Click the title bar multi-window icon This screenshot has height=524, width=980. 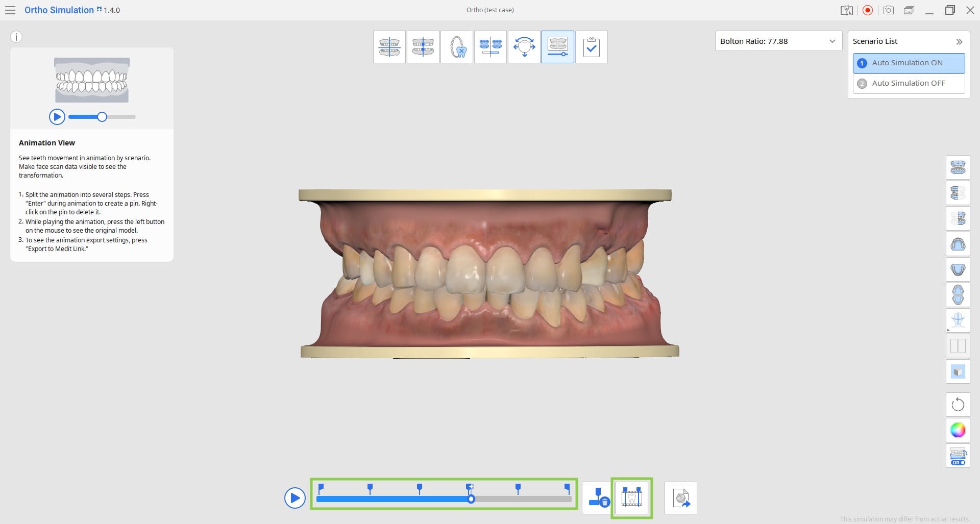point(909,10)
